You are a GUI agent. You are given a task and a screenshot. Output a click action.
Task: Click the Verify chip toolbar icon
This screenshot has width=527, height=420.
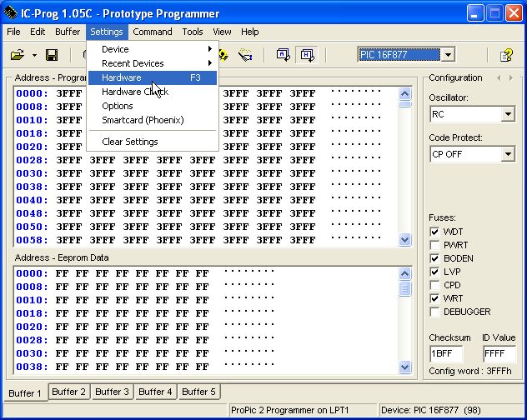pos(245,55)
